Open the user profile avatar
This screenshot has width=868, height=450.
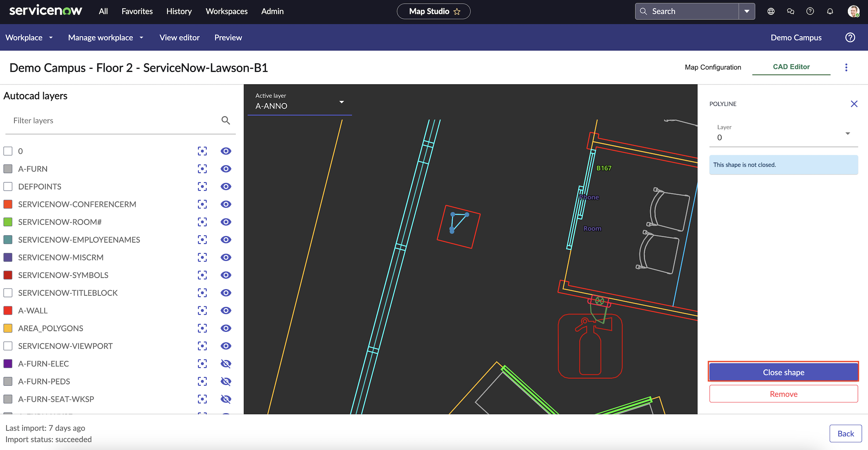coord(853,12)
